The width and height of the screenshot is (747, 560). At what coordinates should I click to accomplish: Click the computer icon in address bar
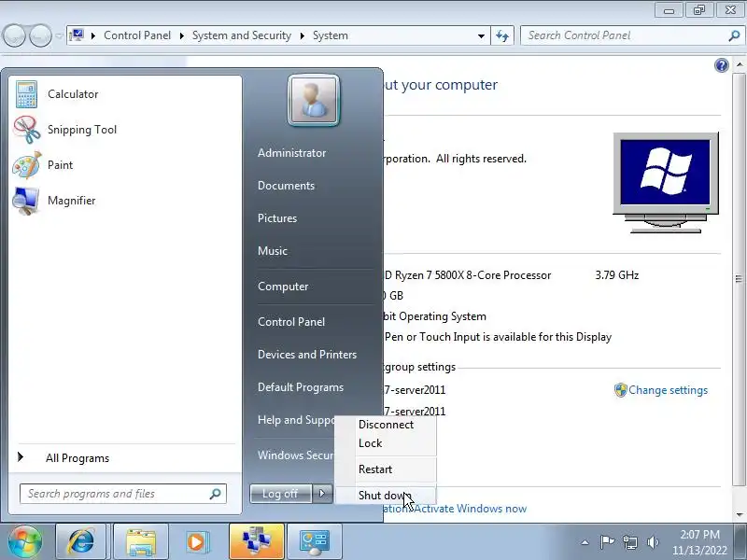click(77, 35)
